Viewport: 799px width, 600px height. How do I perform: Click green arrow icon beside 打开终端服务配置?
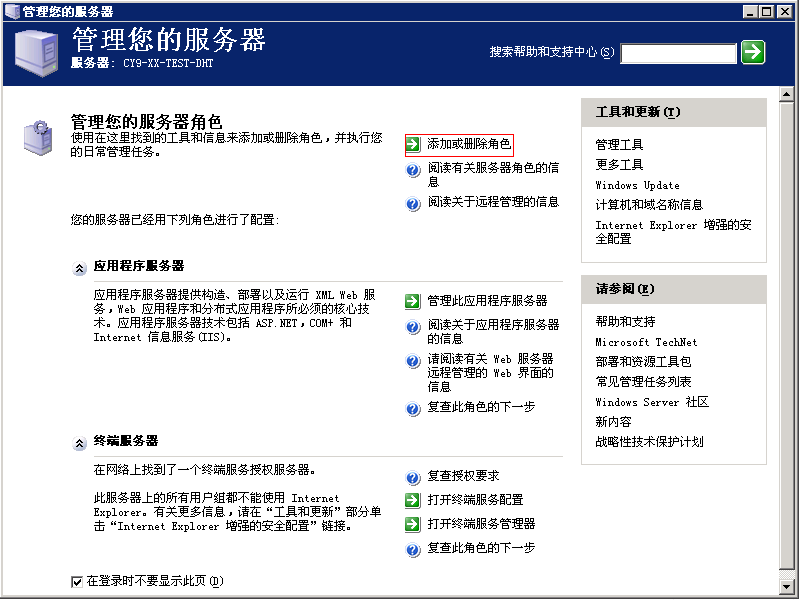pos(413,500)
